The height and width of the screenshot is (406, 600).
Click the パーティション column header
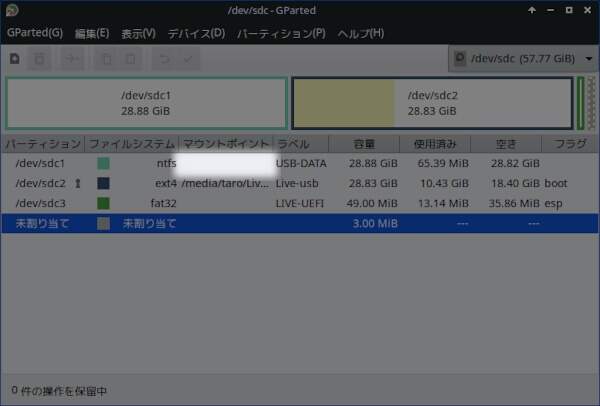coord(42,144)
